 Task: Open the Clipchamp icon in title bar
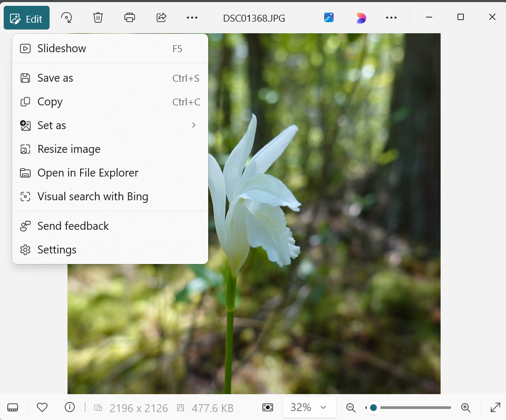(x=361, y=18)
